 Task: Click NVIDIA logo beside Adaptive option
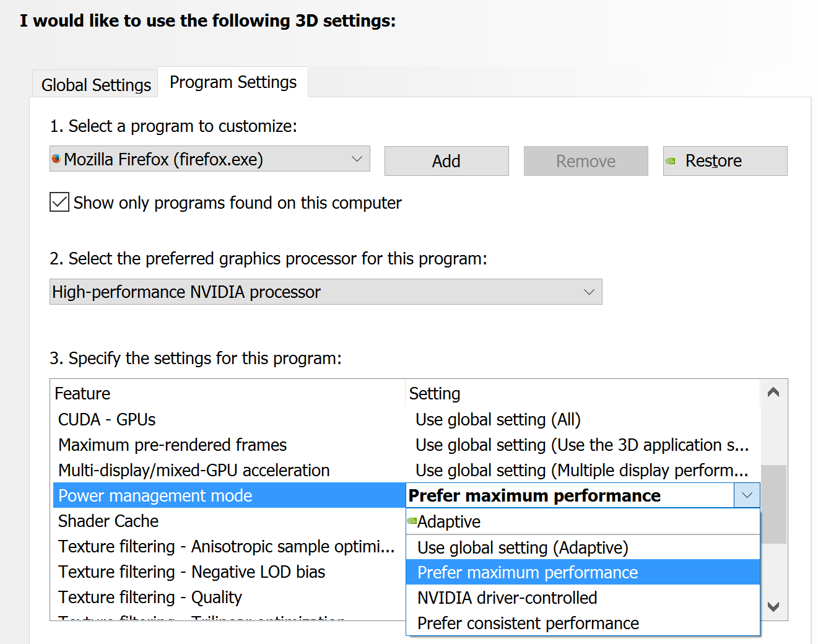[412, 521]
